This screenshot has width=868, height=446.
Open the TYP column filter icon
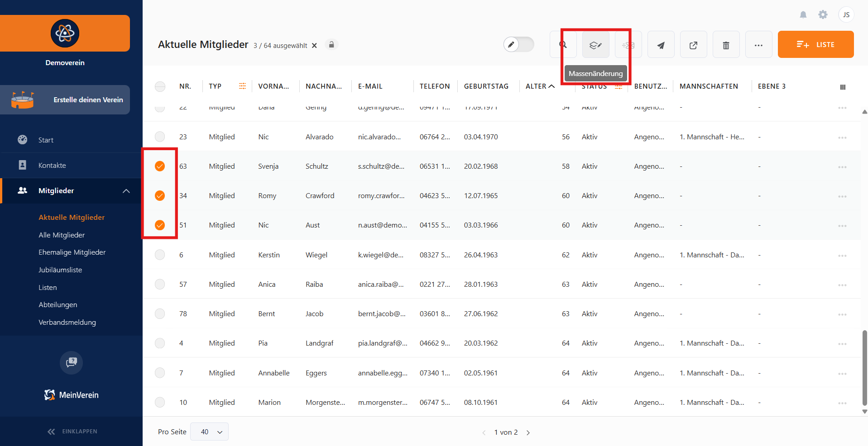(x=242, y=86)
